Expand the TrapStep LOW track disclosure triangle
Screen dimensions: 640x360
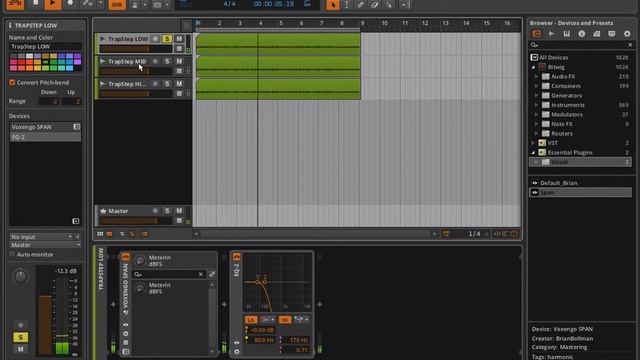[102, 39]
